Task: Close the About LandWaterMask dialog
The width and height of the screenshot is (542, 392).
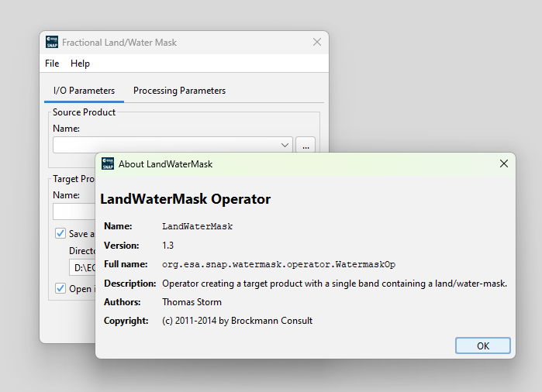Action: coord(504,163)
